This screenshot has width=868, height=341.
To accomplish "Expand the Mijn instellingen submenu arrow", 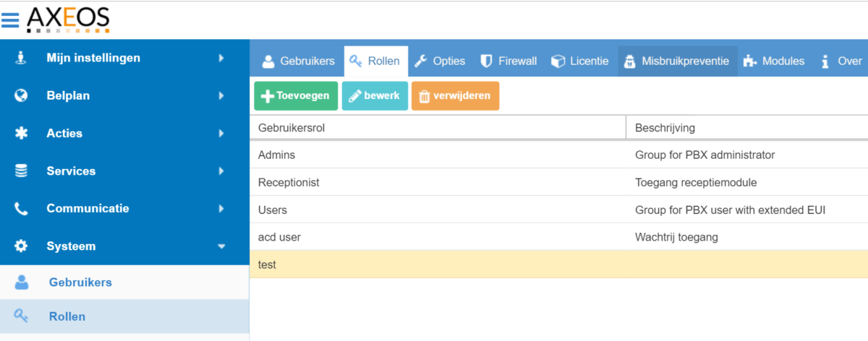I will click(x=221, y=58).
